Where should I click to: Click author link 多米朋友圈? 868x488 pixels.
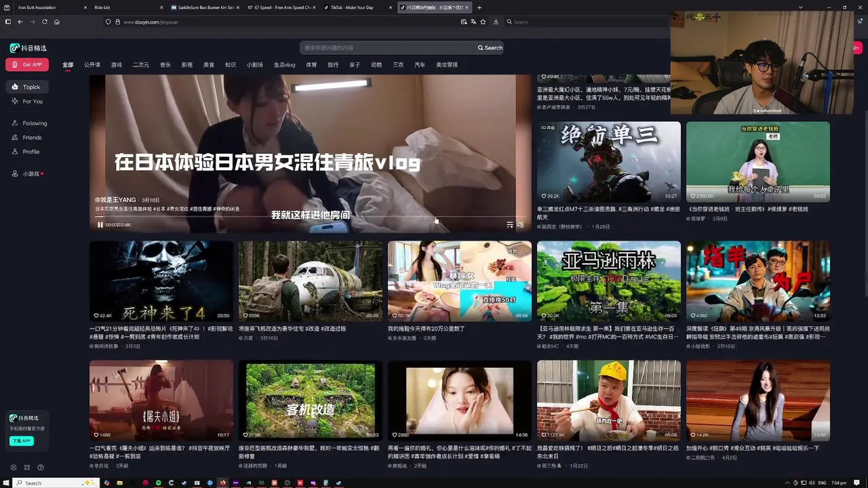[x=403, y=338]
